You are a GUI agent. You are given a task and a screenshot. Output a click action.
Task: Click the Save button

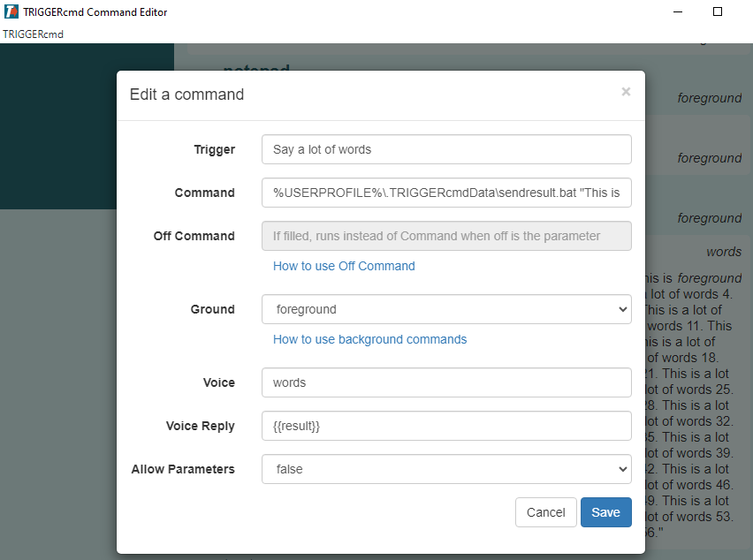coord(605,512)
